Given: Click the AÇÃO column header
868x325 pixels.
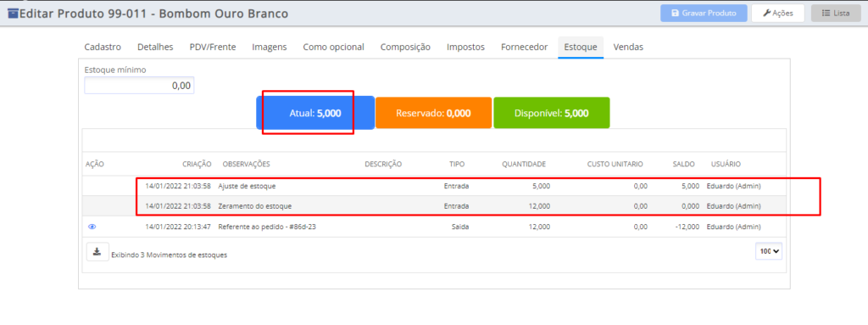Looking at the screenshot, I should [x=95, y=164].
